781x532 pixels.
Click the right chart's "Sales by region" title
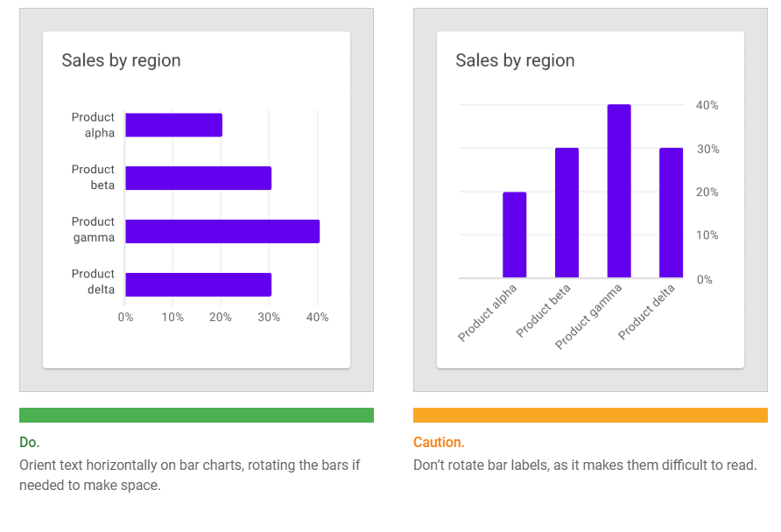(x=515, y=60)
